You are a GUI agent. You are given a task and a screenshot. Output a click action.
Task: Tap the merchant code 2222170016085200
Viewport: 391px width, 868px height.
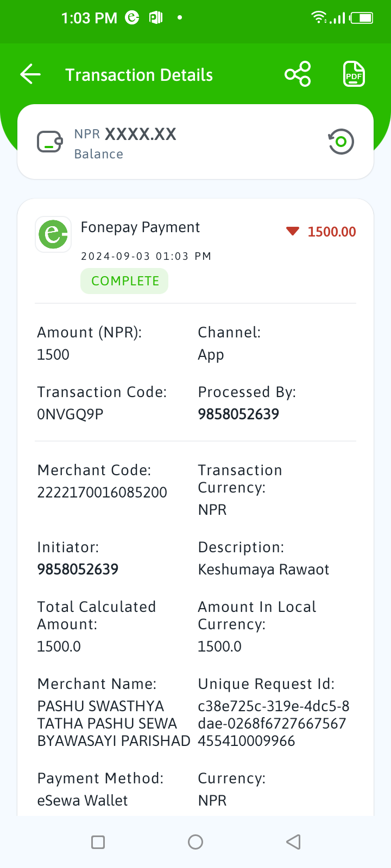(102, 493)
